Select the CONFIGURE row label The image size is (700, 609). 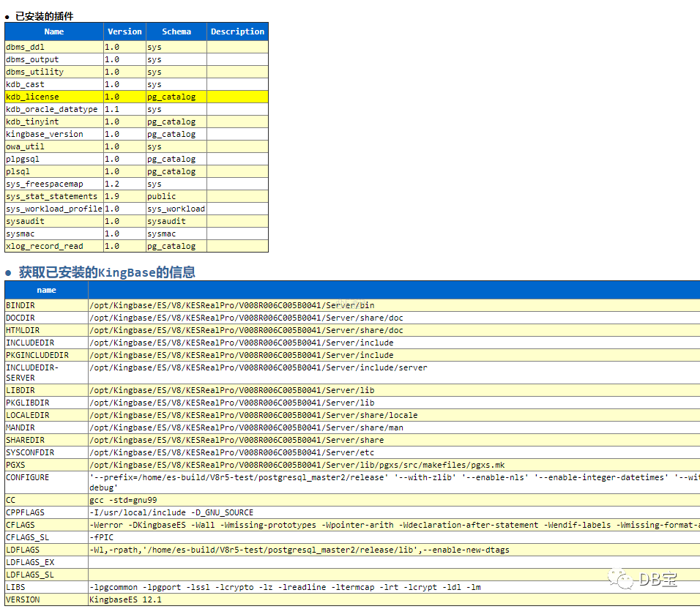[28, 477]
